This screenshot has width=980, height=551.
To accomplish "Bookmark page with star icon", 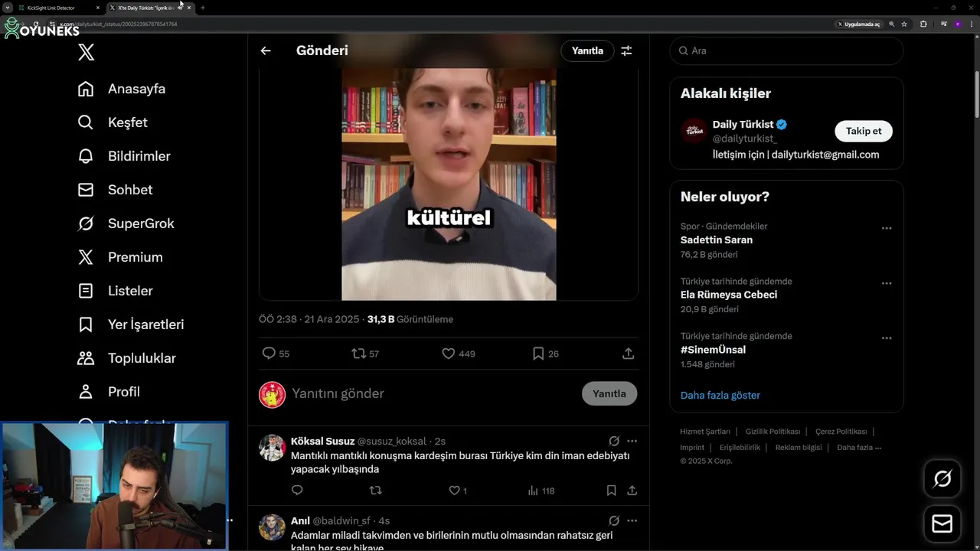I will (x=904, y=24).
